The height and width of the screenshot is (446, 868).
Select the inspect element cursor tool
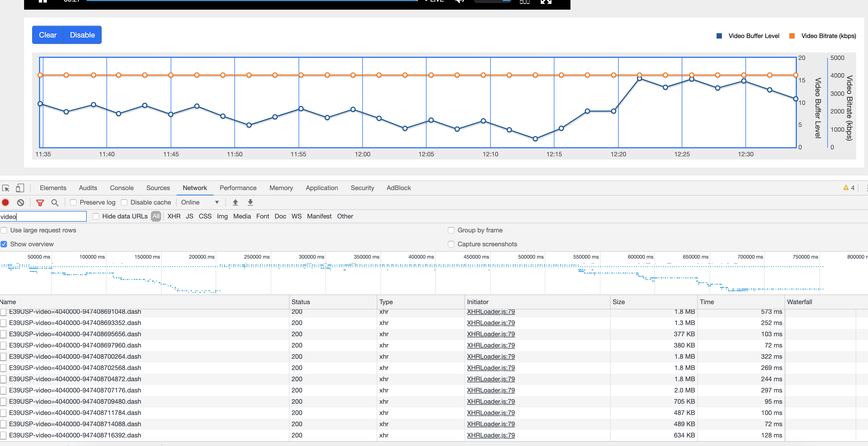tap(5, 188)
